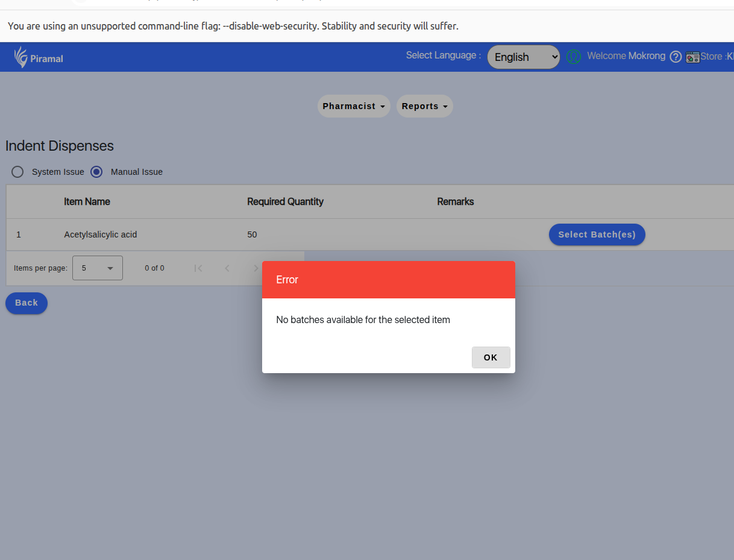
Task: Click the Store icon in header
Action: (692, 57)
